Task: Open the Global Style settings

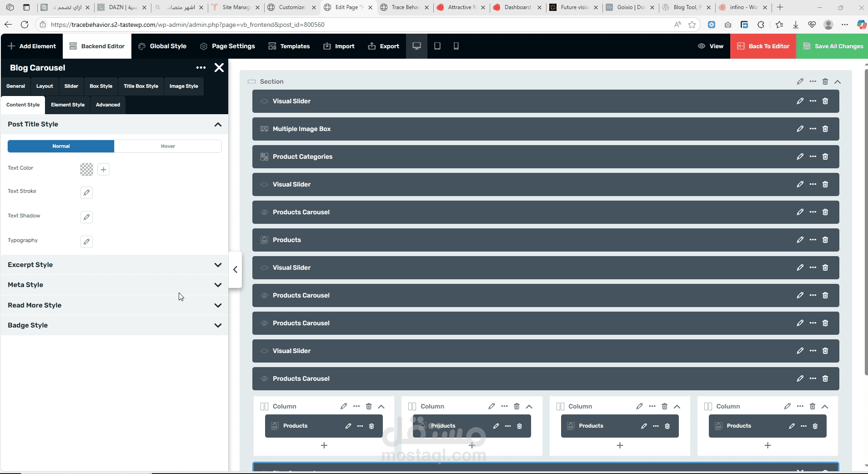Action: [x=162, y=46]
